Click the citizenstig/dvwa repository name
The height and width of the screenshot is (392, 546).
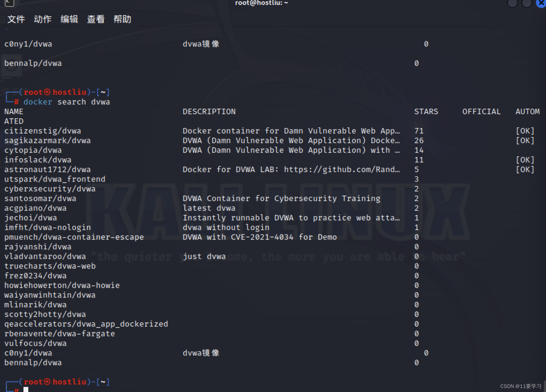(43, 131)
